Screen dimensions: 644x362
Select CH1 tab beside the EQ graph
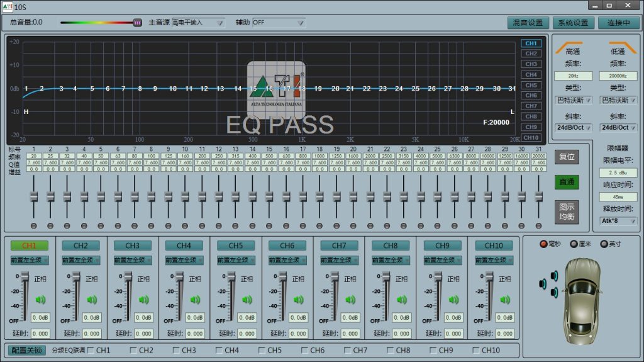(531, 43)
